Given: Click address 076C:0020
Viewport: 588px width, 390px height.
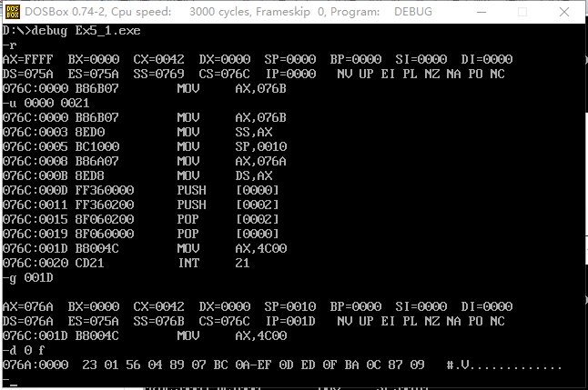Looking at the screenshot, I should point(35,263).
